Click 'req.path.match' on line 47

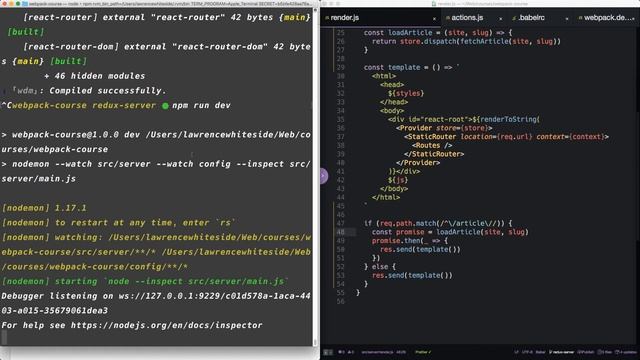coord(408,224)
